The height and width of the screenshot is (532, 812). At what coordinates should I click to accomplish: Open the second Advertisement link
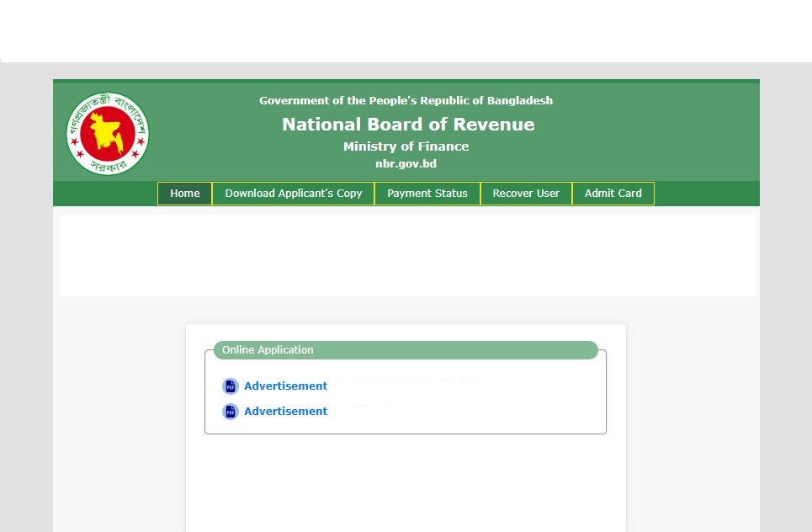[286, 412]
